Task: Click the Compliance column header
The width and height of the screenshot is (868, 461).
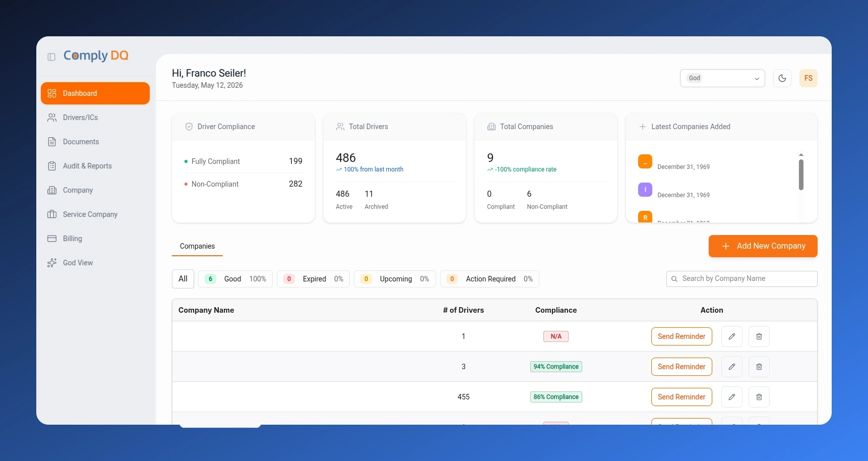Action: (556, 310)
